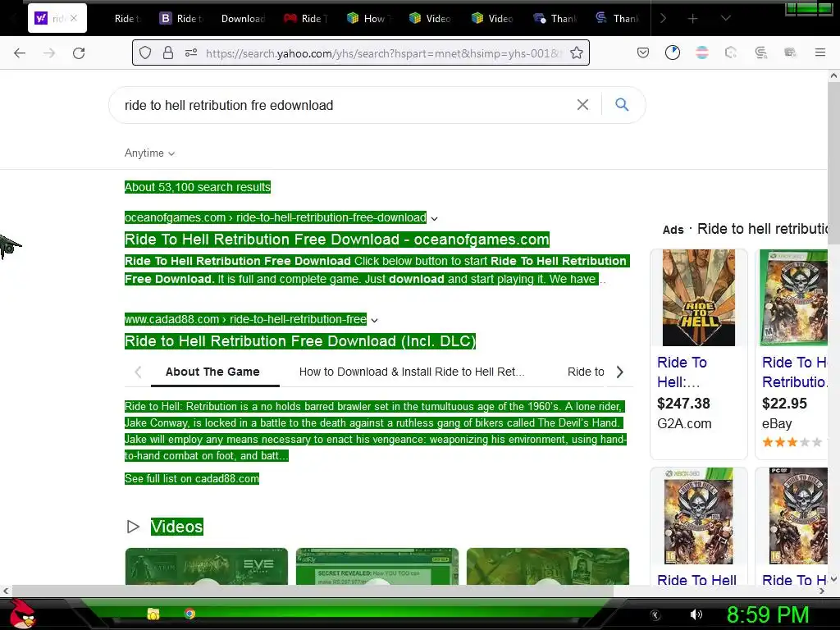Image resolution: width=840 pixels, height=630 pixels.
Task: Click the blue circular clock extension icon
Action: [x=673, y=52]
